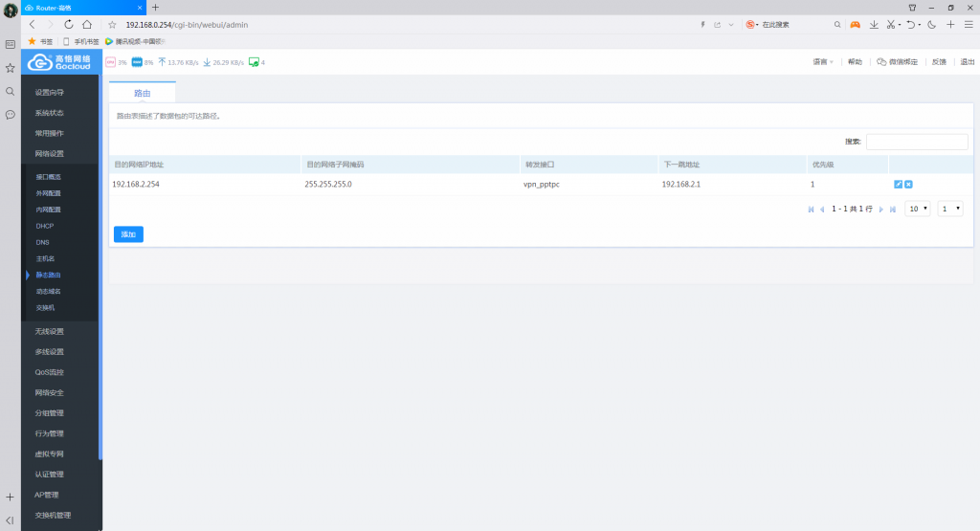Open the 手机书签 bookmarks folder
Viewport: 980px width, 531px height.
coord(80,41)
